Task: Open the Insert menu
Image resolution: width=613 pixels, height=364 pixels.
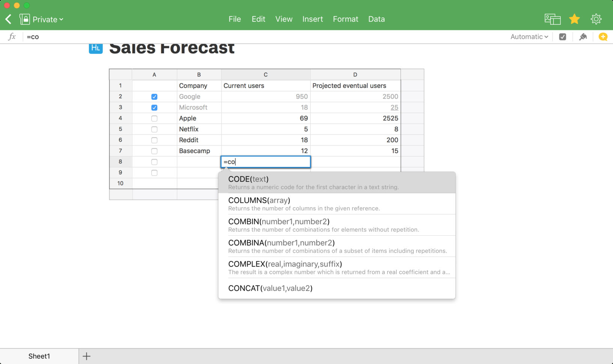Action: pyautogui.click(x=312, y=19)
